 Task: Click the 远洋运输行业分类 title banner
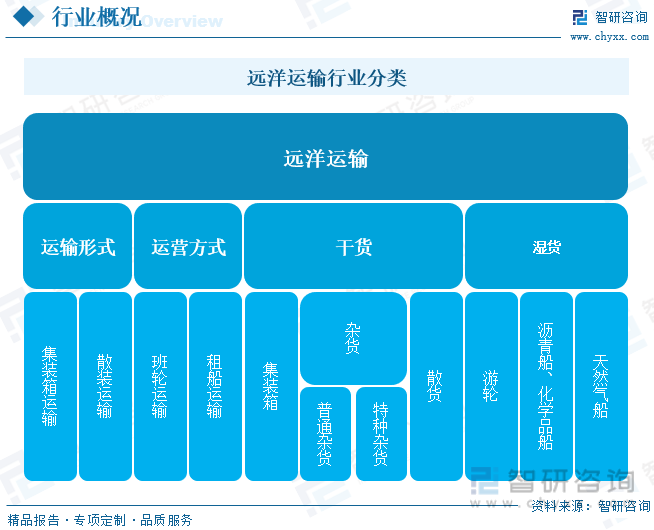pos(326,77)
